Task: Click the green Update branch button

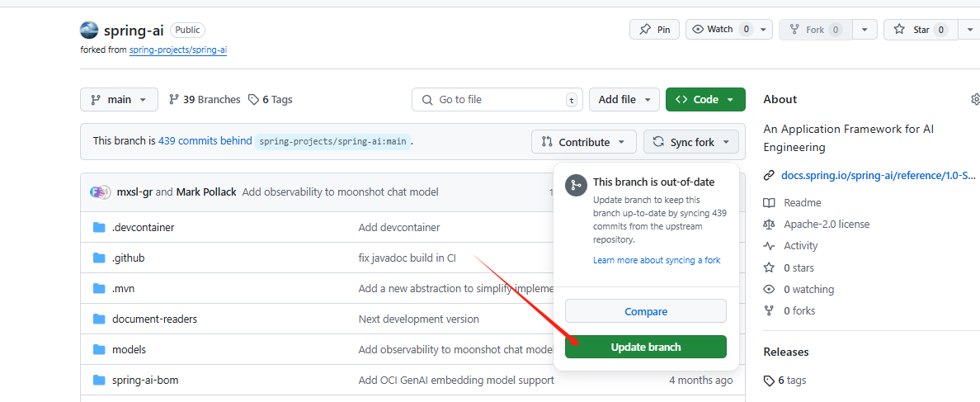Action: coord(646,347)
